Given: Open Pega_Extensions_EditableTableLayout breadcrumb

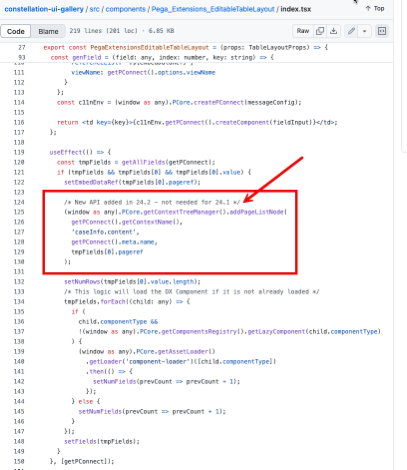Looking at the screenshot, I should click(x=213, y=9).
